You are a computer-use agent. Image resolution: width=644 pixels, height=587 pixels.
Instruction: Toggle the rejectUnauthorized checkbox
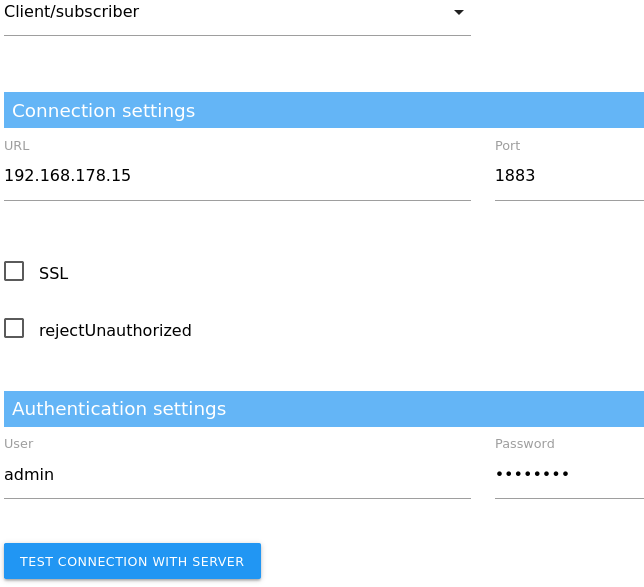pos(14,329)
